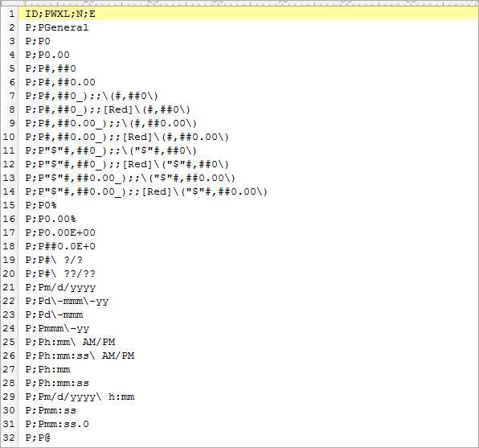Screen dimensions: 479x448
Task: Click line 11 dollar format text
Action: point(111,150)
